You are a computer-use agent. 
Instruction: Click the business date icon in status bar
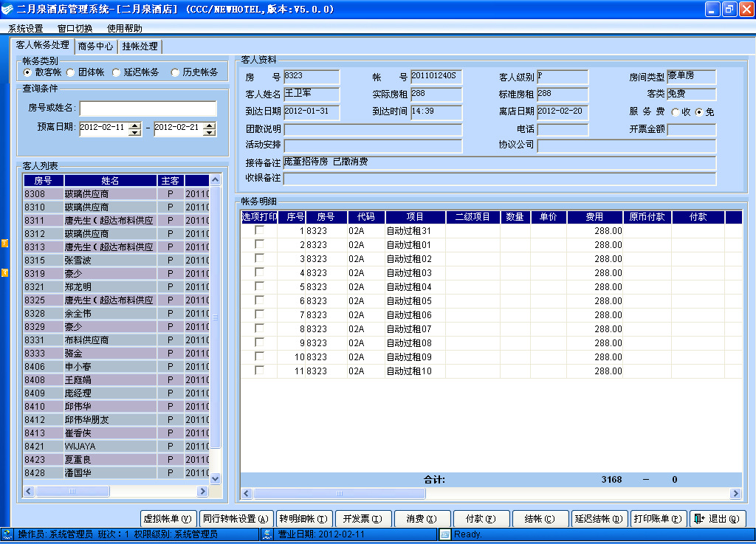267,534
